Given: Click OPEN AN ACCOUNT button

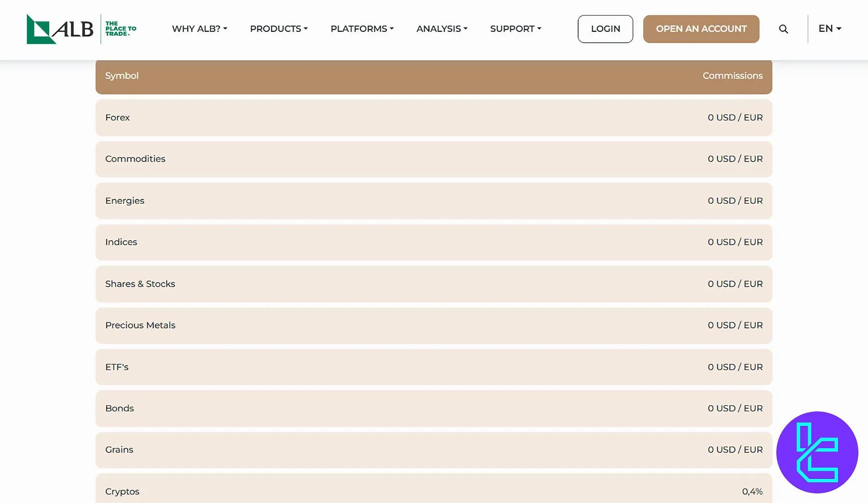Looking at the screenshot, I should pos(701,29).
